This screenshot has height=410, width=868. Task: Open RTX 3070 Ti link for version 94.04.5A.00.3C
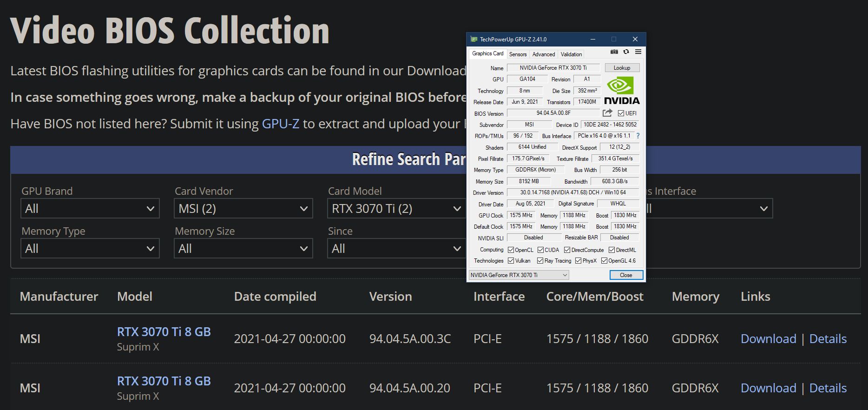coord(164,332)
